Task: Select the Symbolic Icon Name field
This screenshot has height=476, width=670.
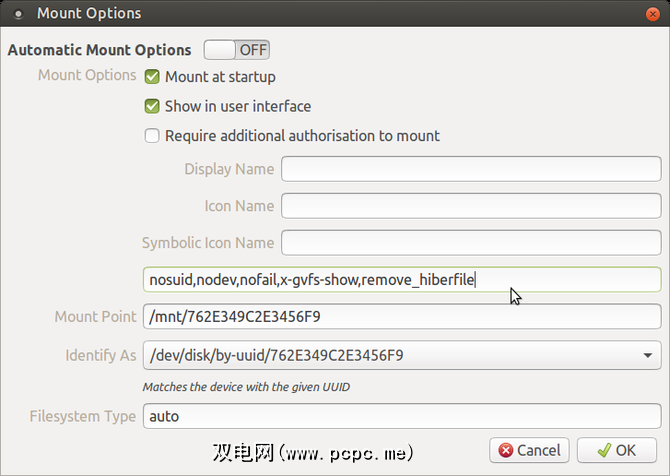Action: (471, 242)
